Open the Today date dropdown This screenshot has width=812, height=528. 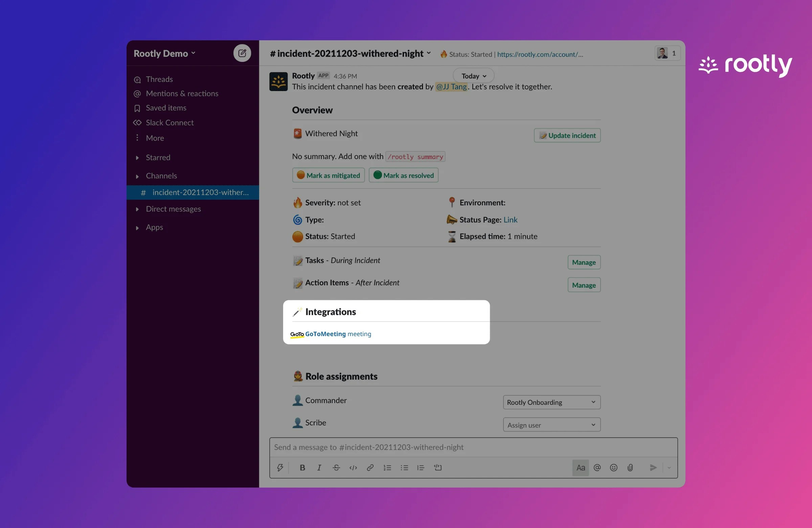pos(474,76)
